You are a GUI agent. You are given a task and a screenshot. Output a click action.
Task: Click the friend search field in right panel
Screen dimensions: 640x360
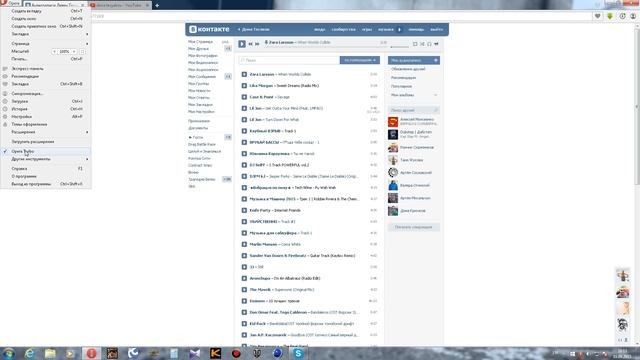[x=413, y=110]
